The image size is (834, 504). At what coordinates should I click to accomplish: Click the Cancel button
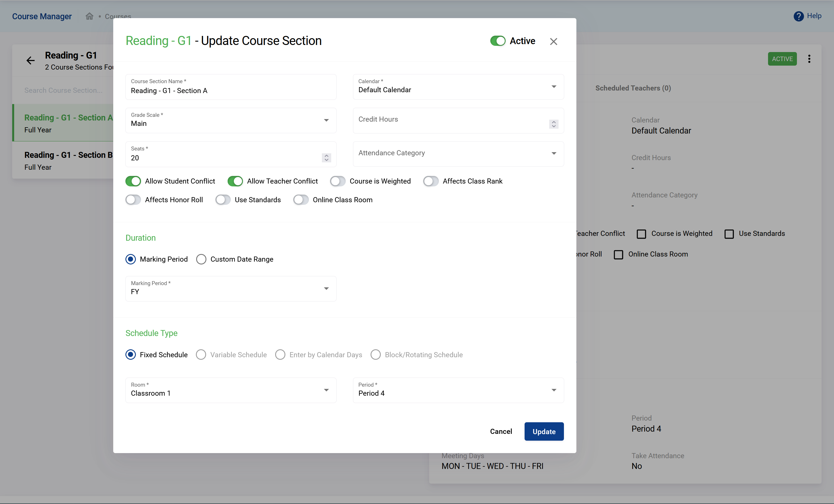(501, 431)
